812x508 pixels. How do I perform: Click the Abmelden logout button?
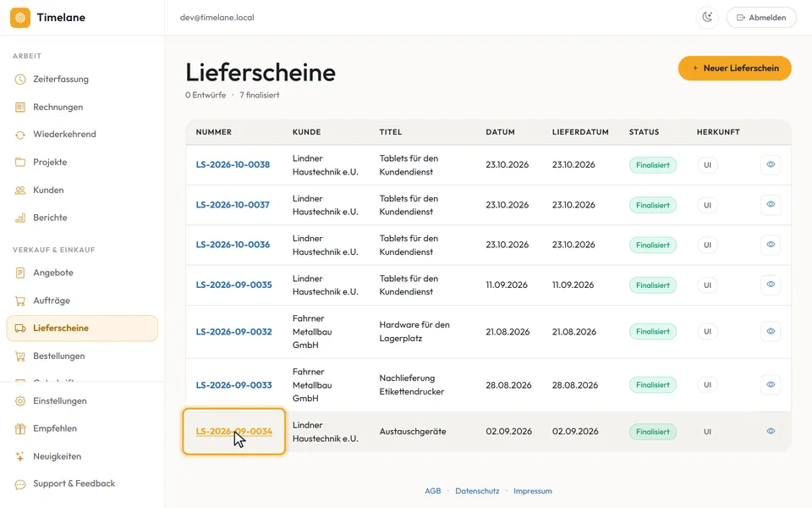[x=760, y=17]
